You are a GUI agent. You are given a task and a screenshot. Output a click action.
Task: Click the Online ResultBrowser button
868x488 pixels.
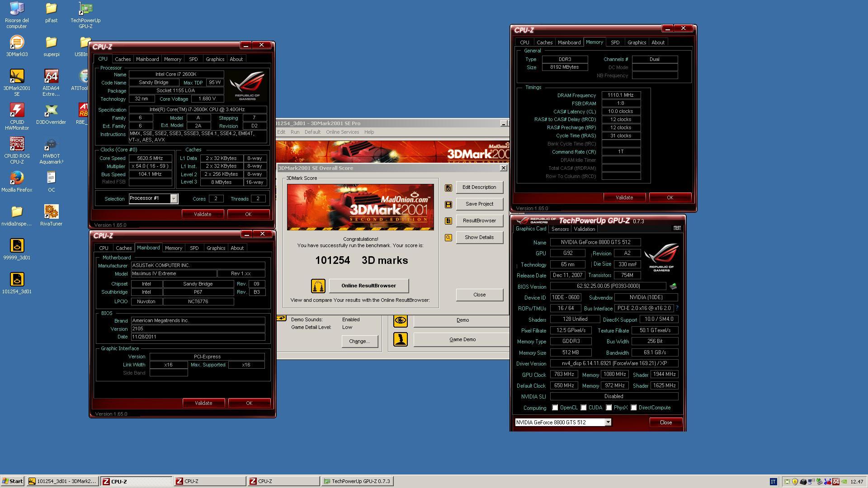[x=368, y=286]
